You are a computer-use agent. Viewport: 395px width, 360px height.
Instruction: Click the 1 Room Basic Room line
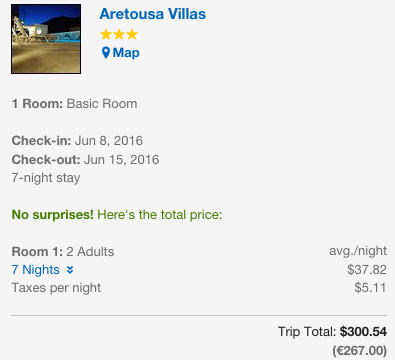74,104
